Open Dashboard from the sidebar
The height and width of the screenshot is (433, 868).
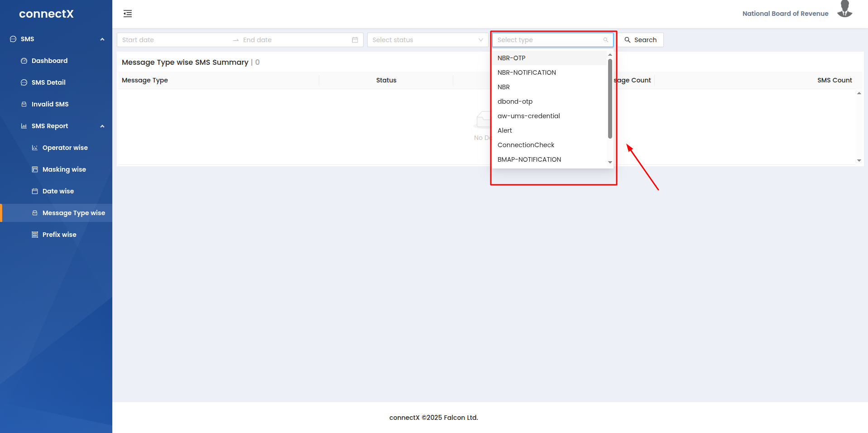point(49,61)
